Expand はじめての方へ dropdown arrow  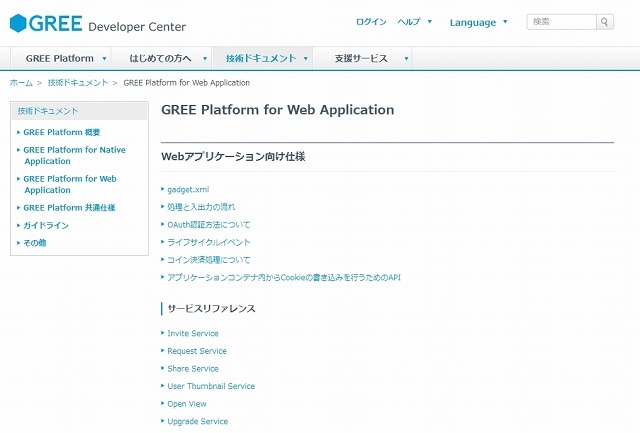(x=205, y=59)
